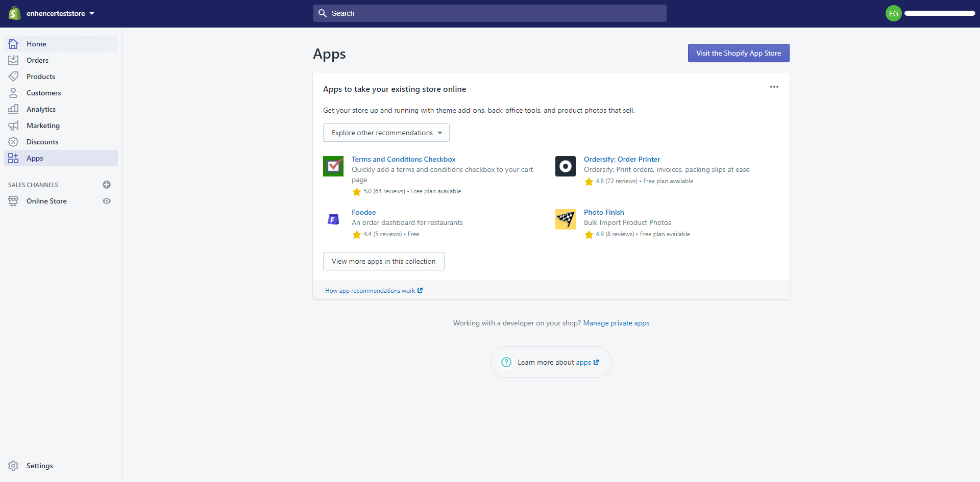Screen dimensions: 980x482
Task: Click '4.9 (8 reviews)' rating text
Action: [615, 234]
